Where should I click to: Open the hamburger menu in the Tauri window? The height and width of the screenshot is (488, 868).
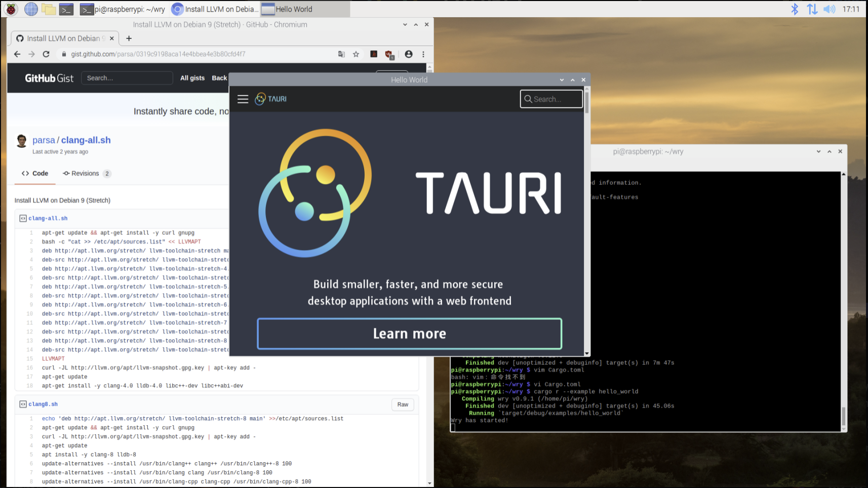coord(243,99)
